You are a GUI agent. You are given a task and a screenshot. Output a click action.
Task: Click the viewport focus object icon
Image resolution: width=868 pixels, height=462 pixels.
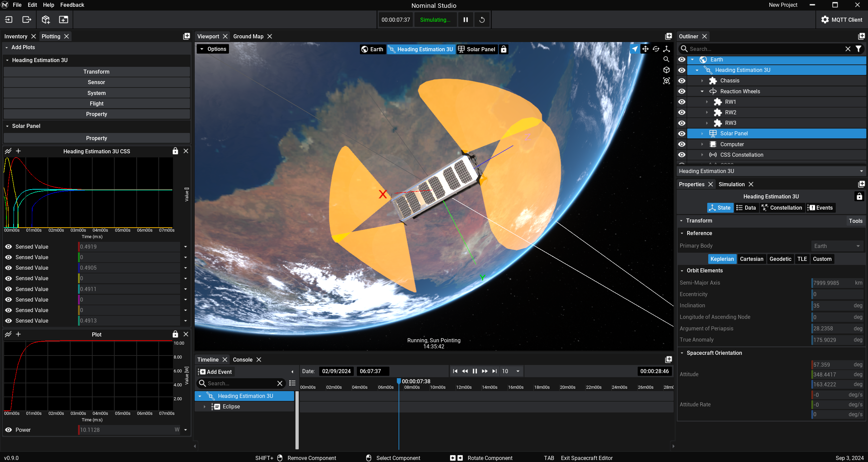tap(666, 81)
